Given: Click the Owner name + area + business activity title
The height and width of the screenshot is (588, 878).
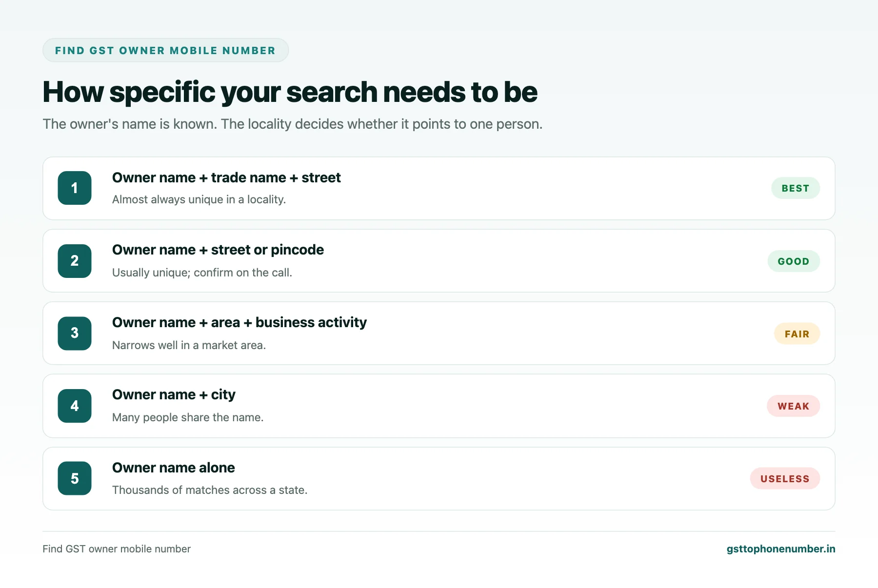Looking at the screenshot, I should click(x=239, y=322).
